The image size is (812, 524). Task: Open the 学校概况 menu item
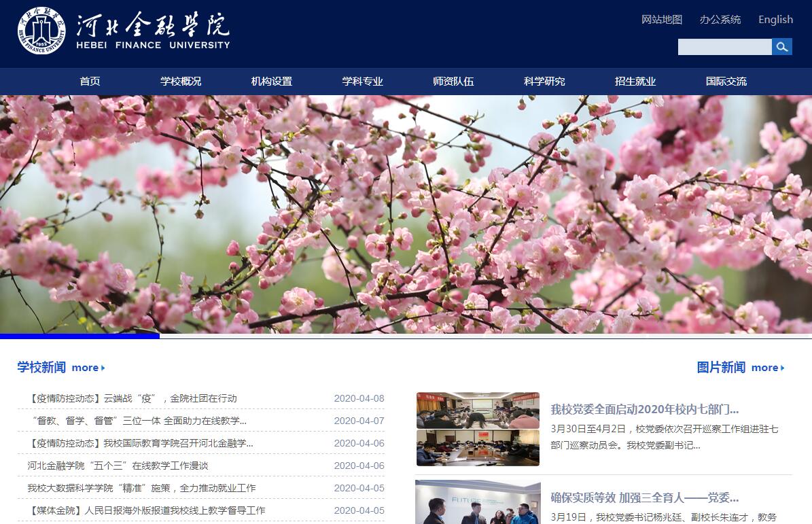point(181,82)
